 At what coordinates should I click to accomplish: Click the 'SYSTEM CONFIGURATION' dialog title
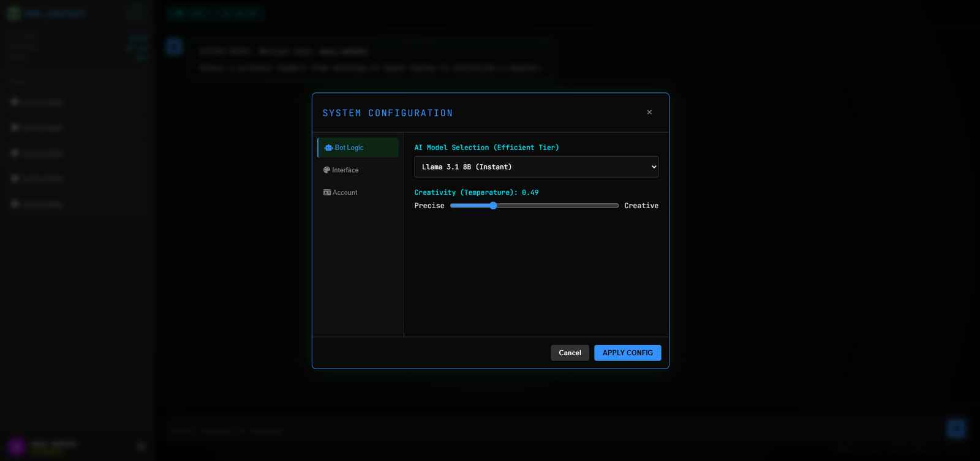click(388, 113)
